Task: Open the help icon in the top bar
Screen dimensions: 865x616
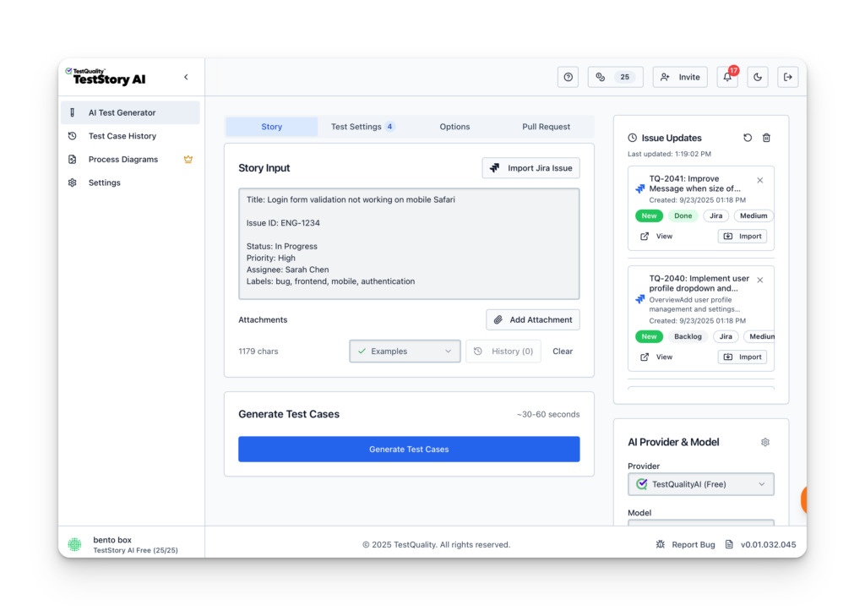Action: 568,77
